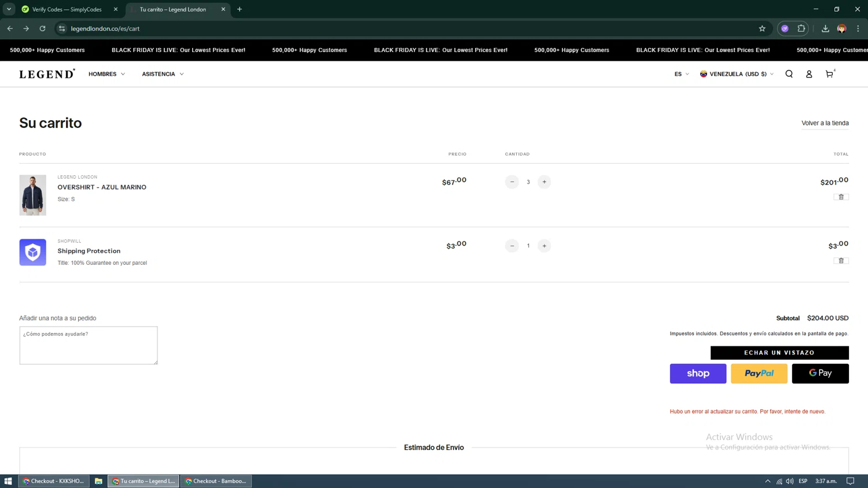Decrease Shipping Protection quantity
This screenshot has width=868, height=488.
(x=512, y=246)
